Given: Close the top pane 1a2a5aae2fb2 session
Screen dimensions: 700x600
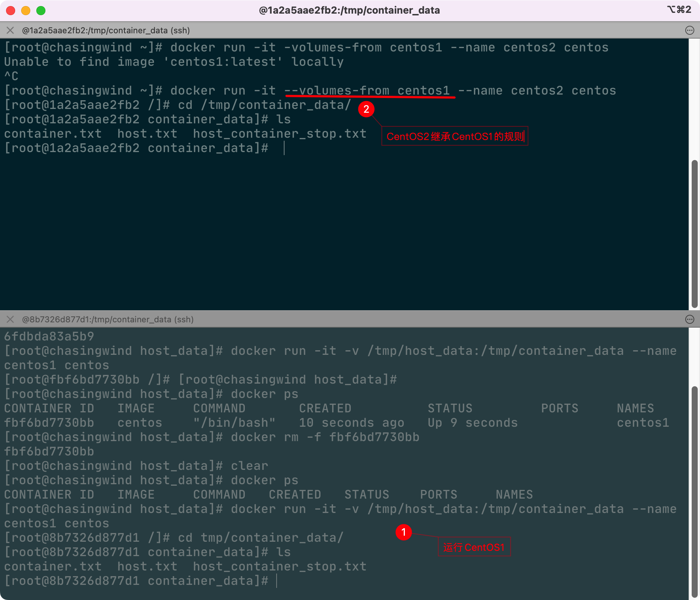Looking at the screenshot, I should [x=10, y=30].
